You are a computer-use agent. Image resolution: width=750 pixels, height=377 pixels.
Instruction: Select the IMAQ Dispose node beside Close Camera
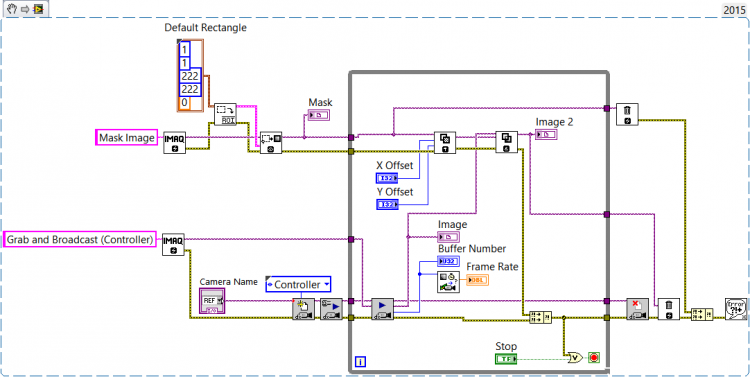pyautogui.click(x=668, y=309)
